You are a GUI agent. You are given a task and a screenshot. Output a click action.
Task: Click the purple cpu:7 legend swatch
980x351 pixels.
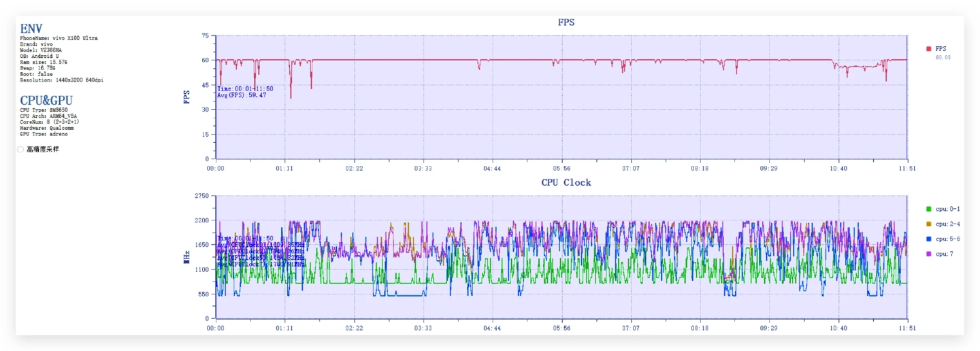[929, 254]
